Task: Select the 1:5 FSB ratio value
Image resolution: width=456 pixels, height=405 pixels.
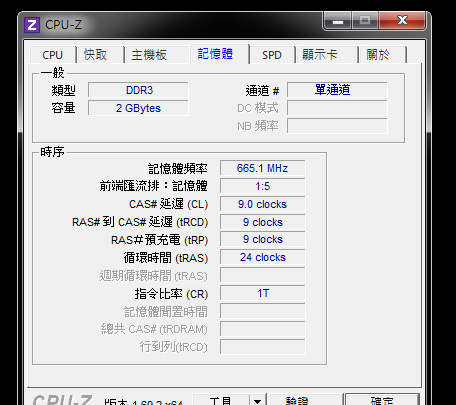Action: 263,186
